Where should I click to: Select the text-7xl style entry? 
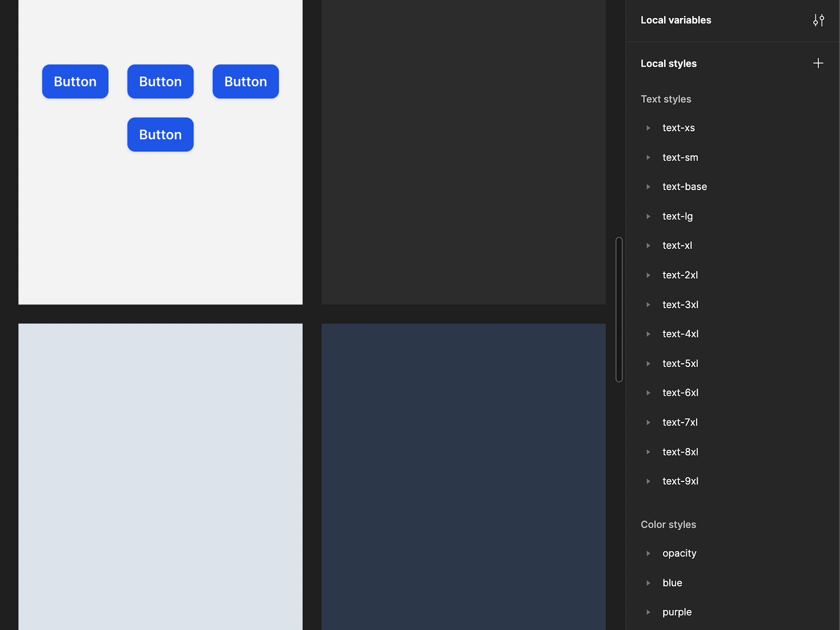(x=680, y=422)
